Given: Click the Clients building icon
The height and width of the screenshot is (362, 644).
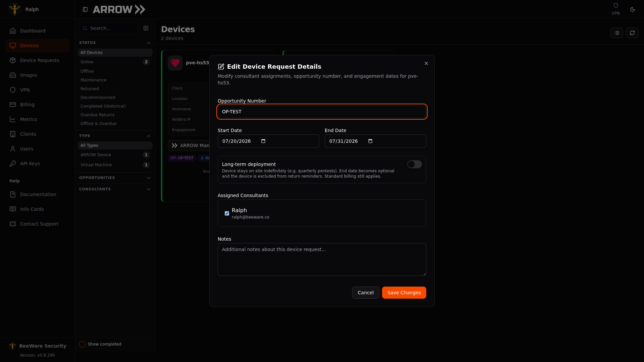Looking at the screenshot, I should point(13,134).
